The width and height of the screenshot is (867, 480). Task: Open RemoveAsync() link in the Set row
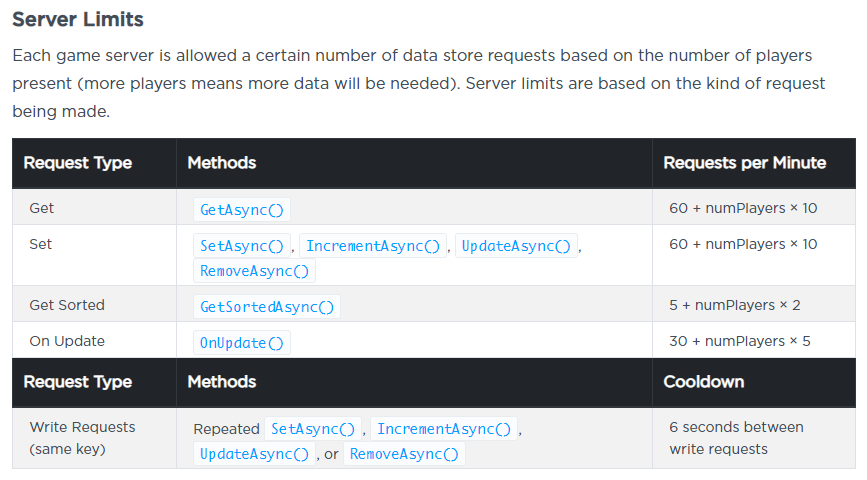click(254, 271)
